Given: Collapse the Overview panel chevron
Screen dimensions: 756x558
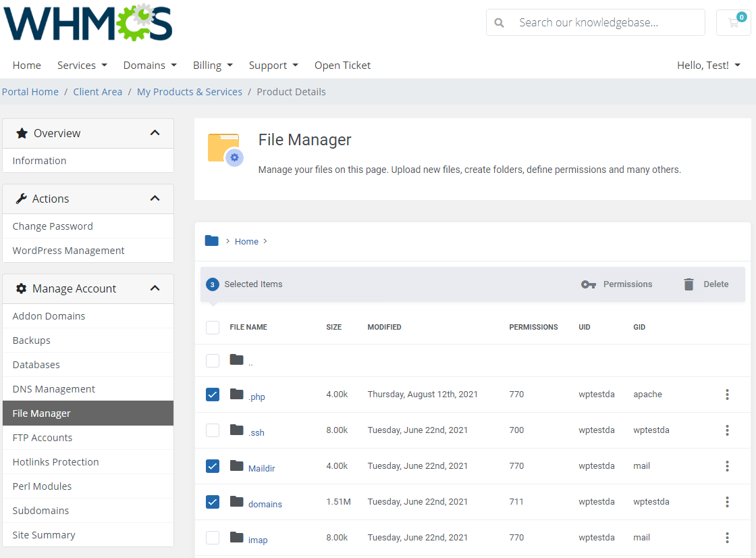Looking at the screenshot, I should coord(155,132).
